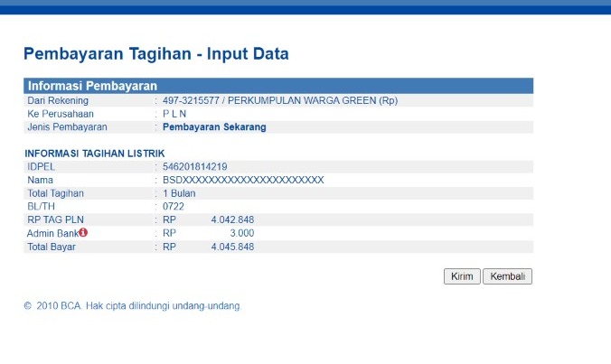Select the BL/TH value 0722
611x364 pixels.
pos(174,207)
